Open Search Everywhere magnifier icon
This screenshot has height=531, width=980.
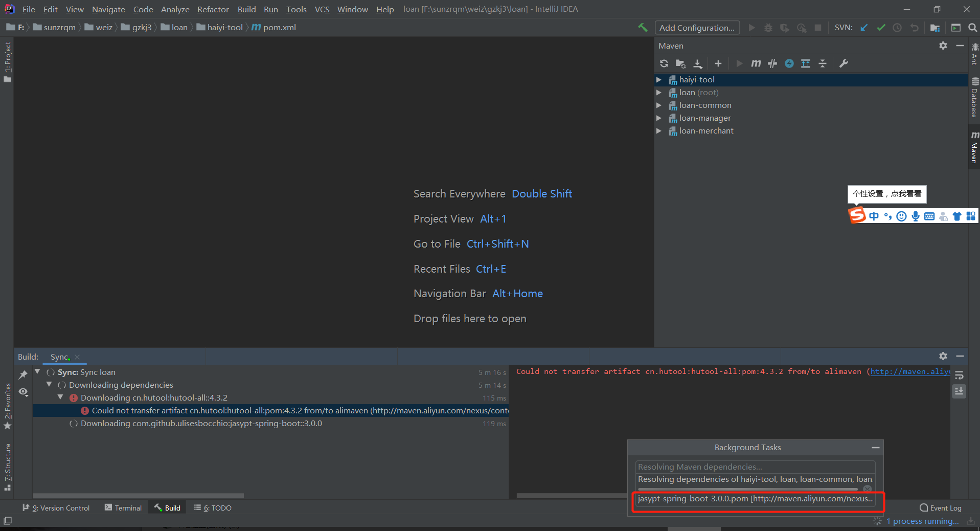[x=972, y=28]
